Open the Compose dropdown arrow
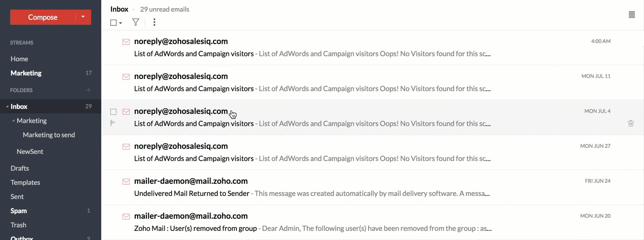 point(84,17)
